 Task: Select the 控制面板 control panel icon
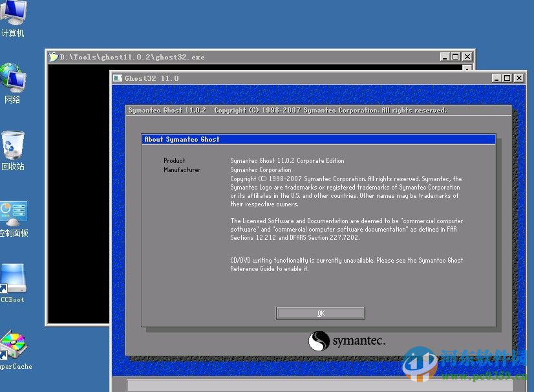[x=14, y=219]
